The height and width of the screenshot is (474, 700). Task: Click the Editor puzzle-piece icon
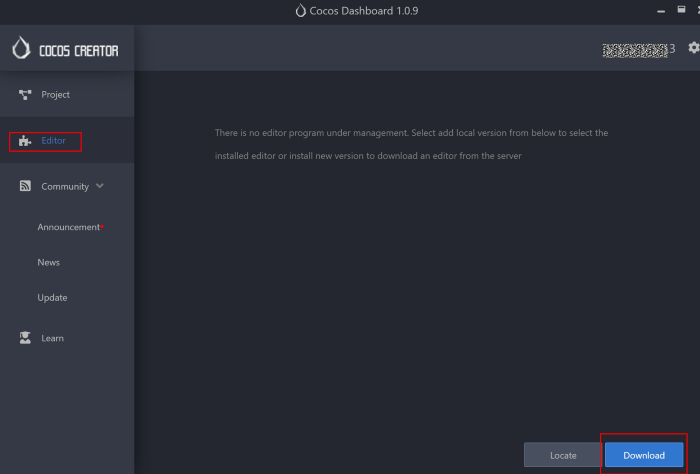pyautogui.click(x=25, y=141)
